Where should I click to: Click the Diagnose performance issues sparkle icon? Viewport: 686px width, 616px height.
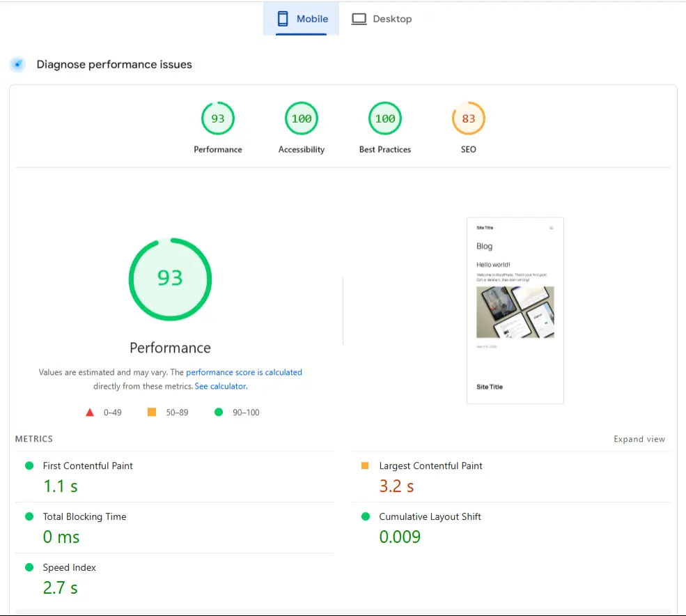click(17, 64)
